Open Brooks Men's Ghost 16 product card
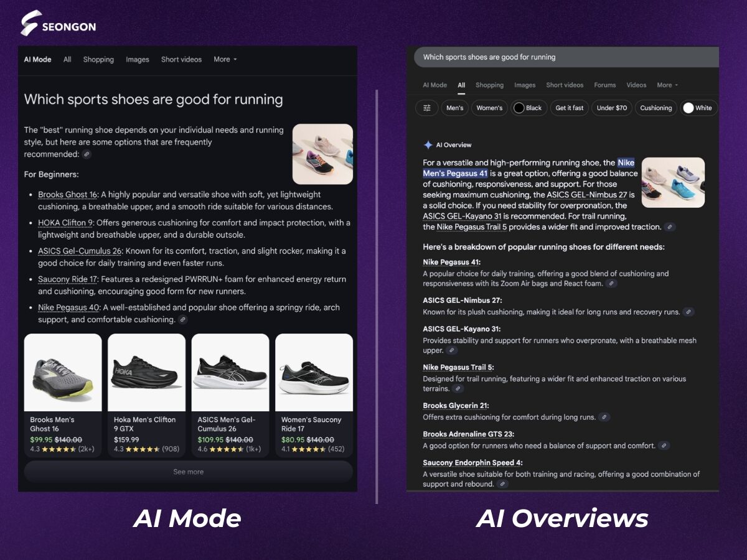Viewport: 747px width, 560px height. (62, 395)
